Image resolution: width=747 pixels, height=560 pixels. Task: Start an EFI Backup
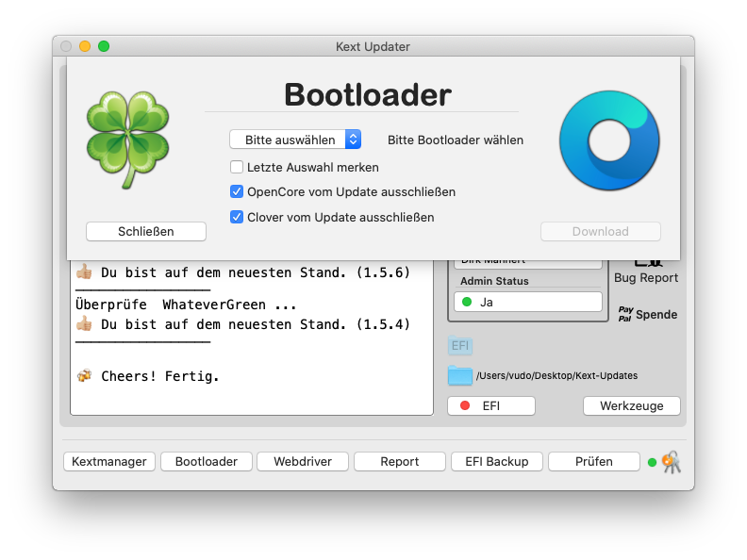pos(497,461)
